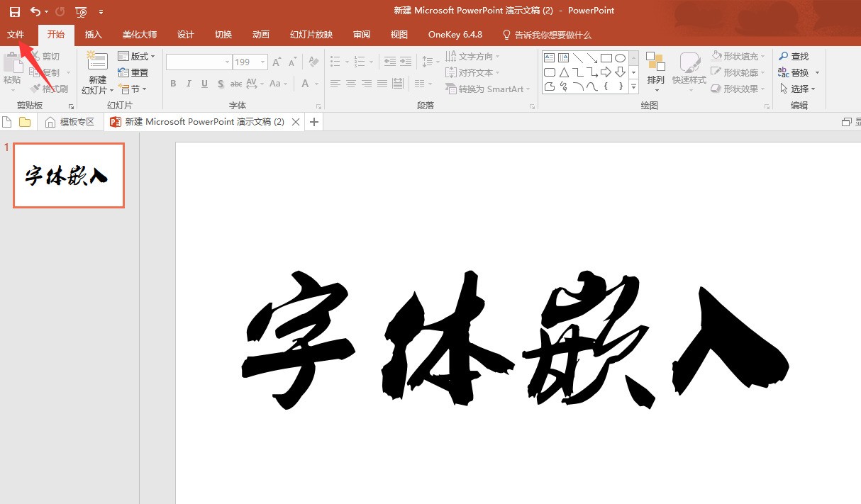Select slide 1 thumbnail in panel
This screenshot has height=504, width=861.
69,176
